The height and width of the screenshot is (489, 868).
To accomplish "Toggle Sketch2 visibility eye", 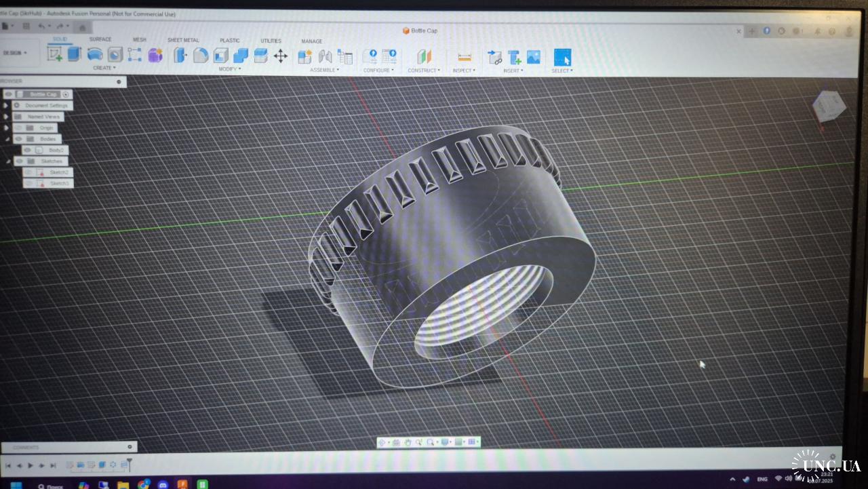I will pos(28,172).
